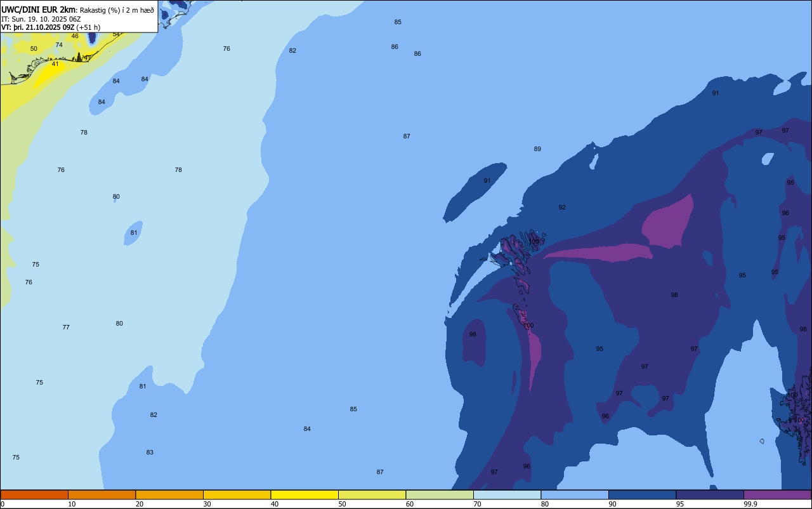The height and width of the screenshot is (509, 812).
Task: Click the dark orange 0–10 legend swatch
Action: [34, 494]
